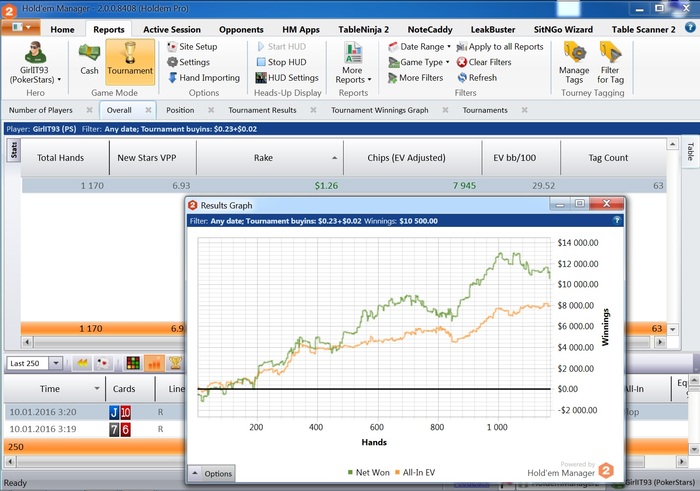Open the LeakBuster tab
This screenshot has height=491, width=700.
coord(493,29)
